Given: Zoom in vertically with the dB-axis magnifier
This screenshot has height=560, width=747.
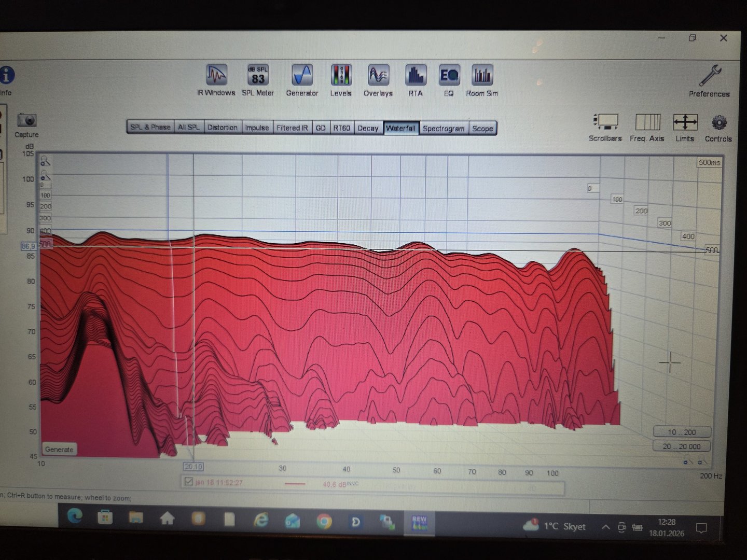Looking at the screenshot, I should 46,161.
